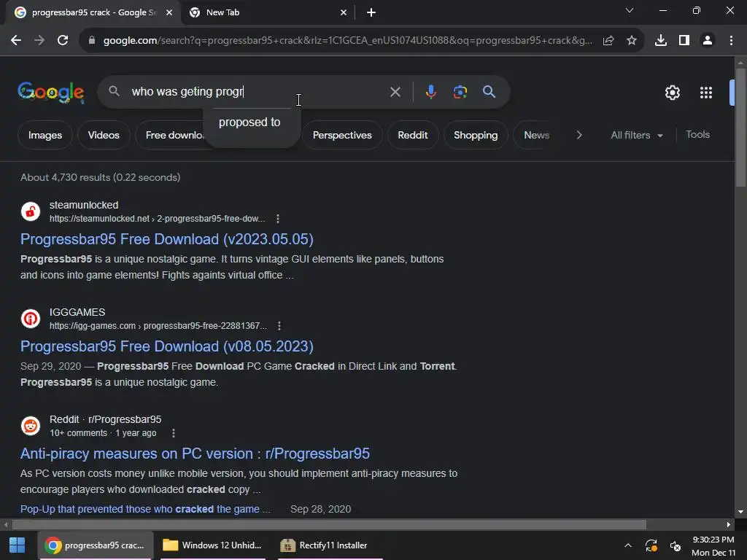The image size is (747, 560).
Task: Click the Reddit site favicon
Action: click(31, 426)
